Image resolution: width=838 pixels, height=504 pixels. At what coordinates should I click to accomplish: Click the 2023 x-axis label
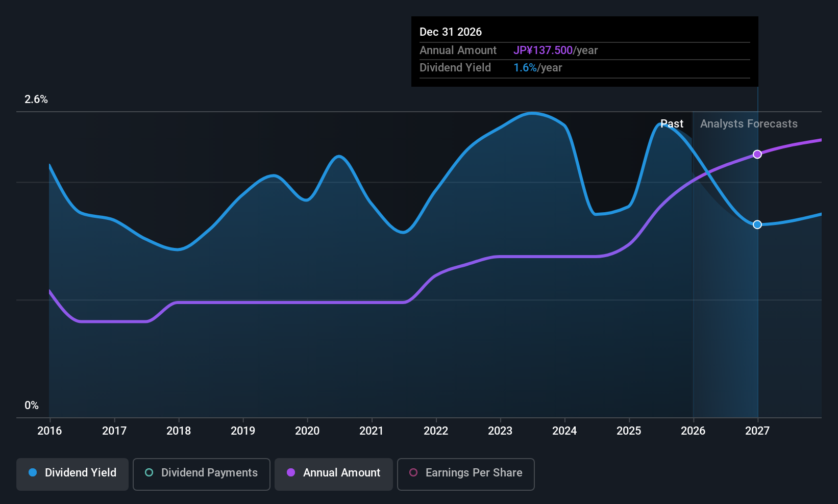coord(500,431)
